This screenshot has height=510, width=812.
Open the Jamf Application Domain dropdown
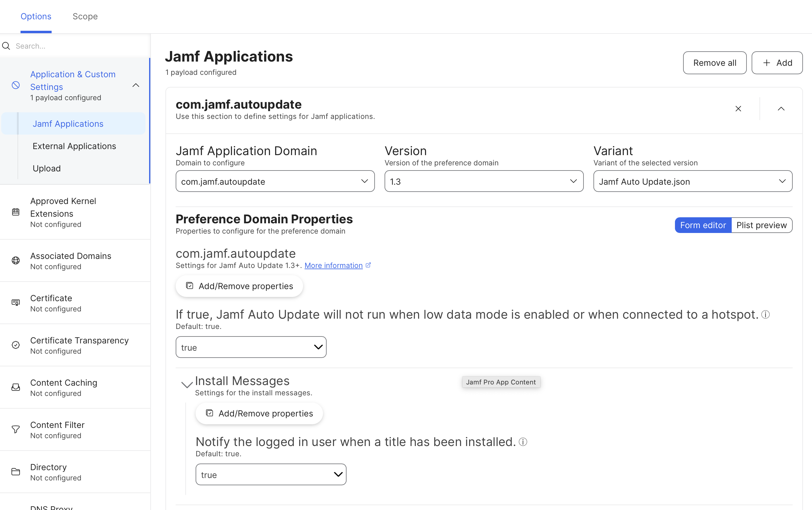275,181
